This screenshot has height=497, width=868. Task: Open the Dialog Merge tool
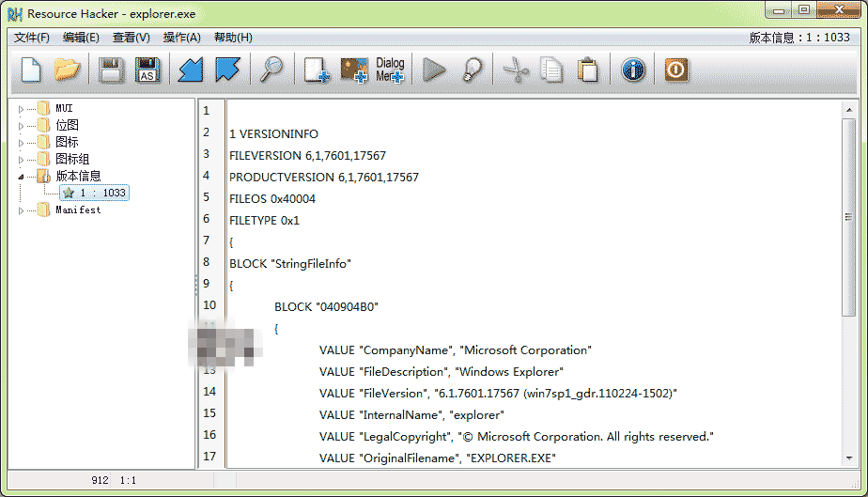[x=390, y=70]
